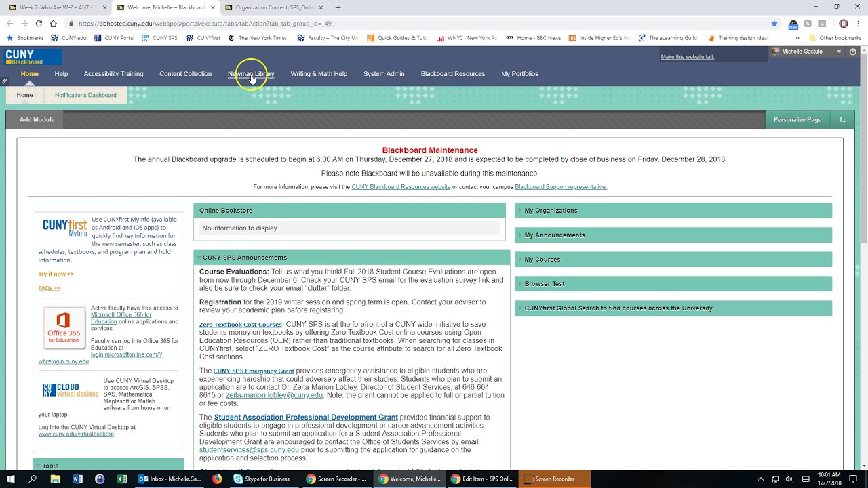Open Writing & Math Help tab
Screen dimensions: 868x488
pos(319,74)
